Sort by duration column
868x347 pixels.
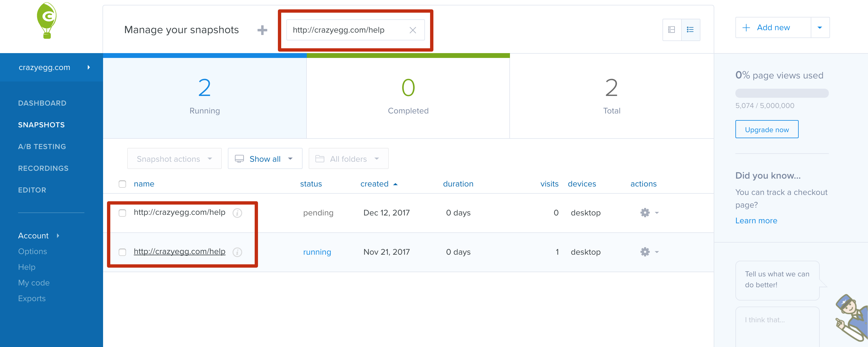click(x=458, y=184)
